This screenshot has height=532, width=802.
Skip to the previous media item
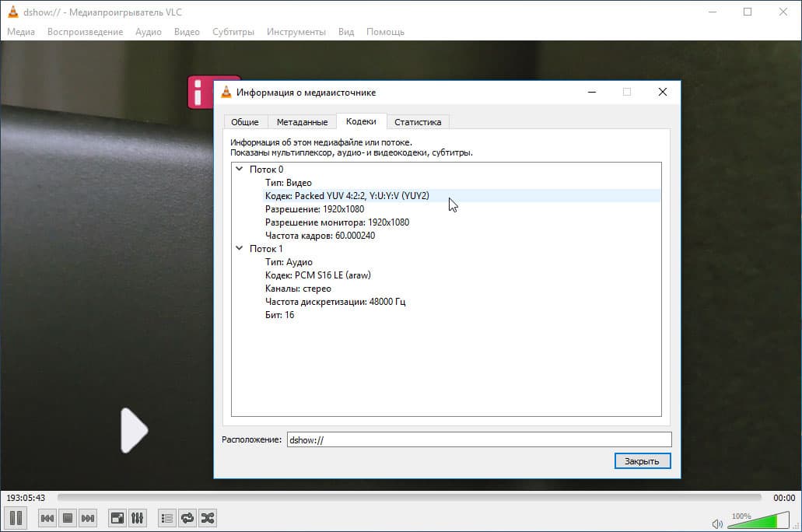[47, 518]
